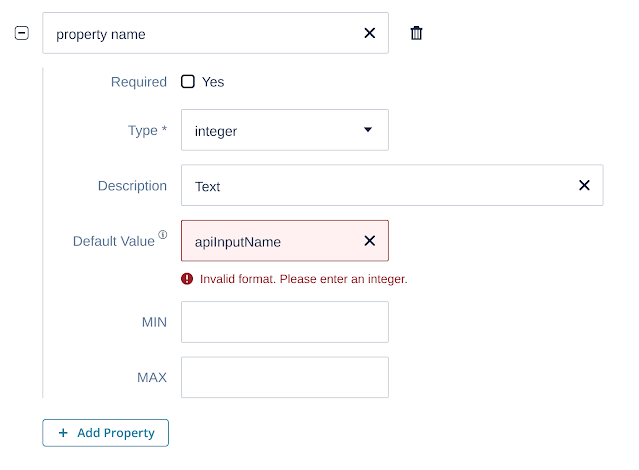
Task: Click the Default Value label
Action: point(113,241)
